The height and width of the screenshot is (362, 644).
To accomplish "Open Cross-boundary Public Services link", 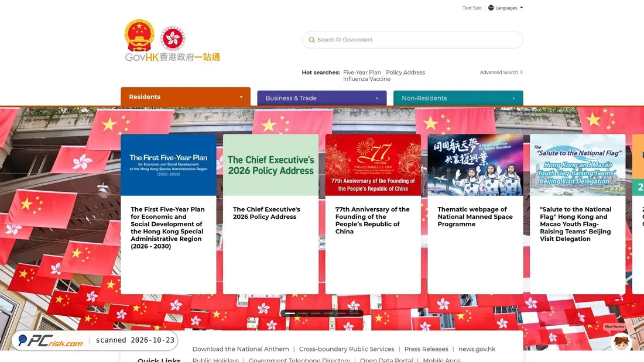I will click(347, 349).
